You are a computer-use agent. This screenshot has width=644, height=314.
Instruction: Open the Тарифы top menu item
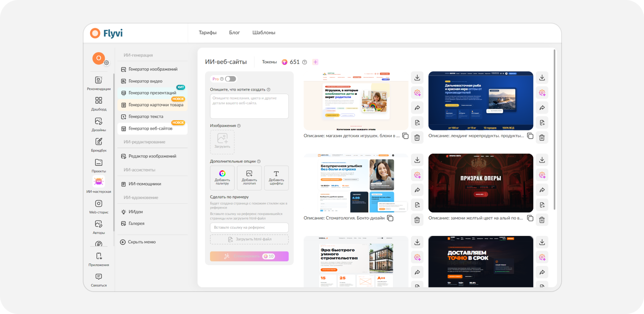[x=208, y=33]
